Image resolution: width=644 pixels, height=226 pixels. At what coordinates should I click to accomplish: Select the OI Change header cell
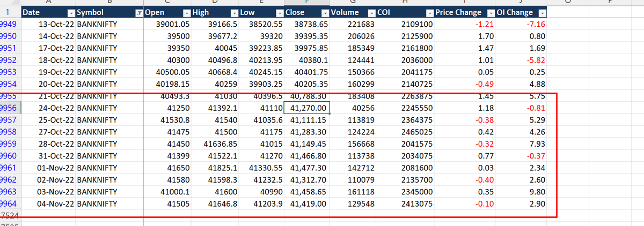point(522,13)
